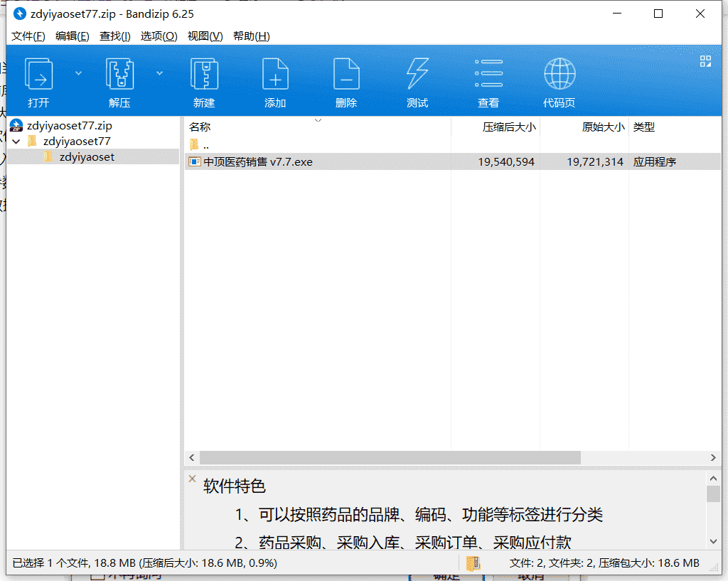Click original size 19,721,314 cell

(595, 161)
